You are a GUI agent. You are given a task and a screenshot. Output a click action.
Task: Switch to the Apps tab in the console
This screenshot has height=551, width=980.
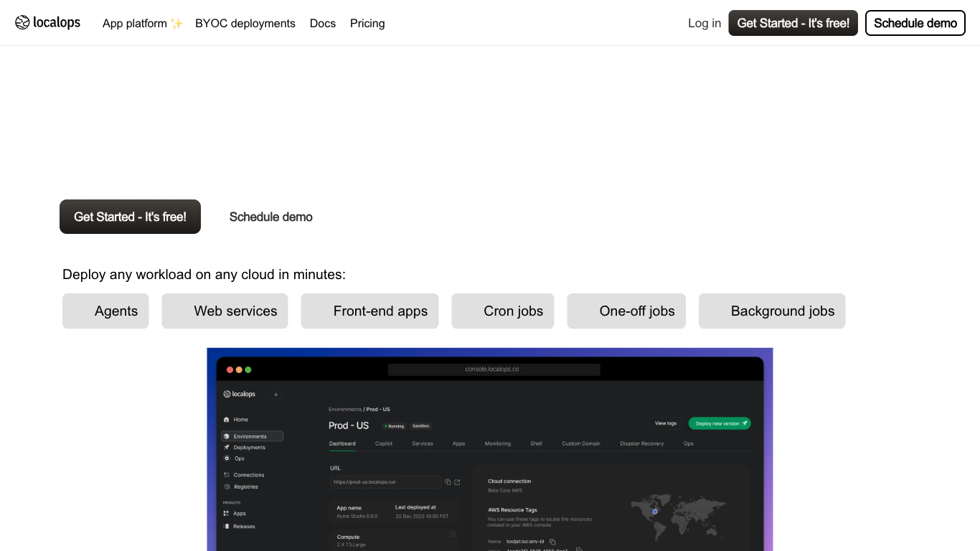pos(459,443)
